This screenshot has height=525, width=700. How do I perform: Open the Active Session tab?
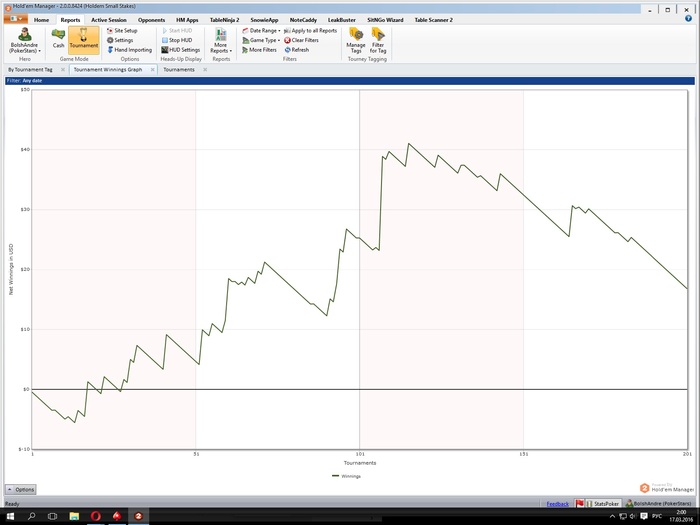pyautogui.click(x=108, y=20)
